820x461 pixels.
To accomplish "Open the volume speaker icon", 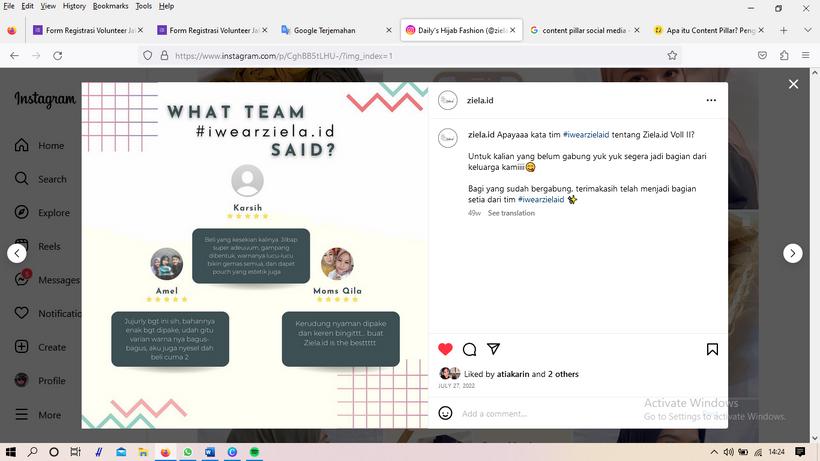I will click(x=728, y=452).
